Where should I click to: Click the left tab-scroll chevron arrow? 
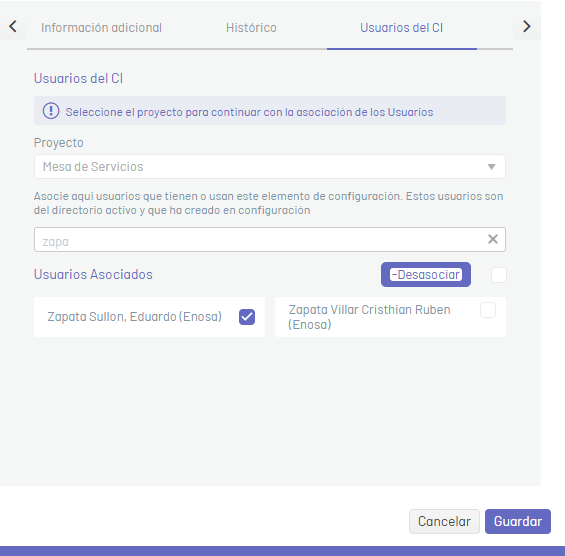(13, 26)
